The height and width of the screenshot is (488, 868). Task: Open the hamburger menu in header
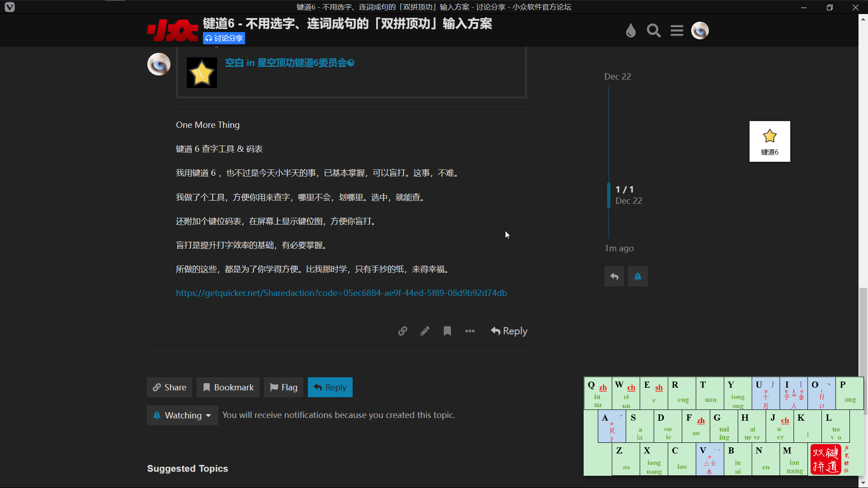(677, 31)
